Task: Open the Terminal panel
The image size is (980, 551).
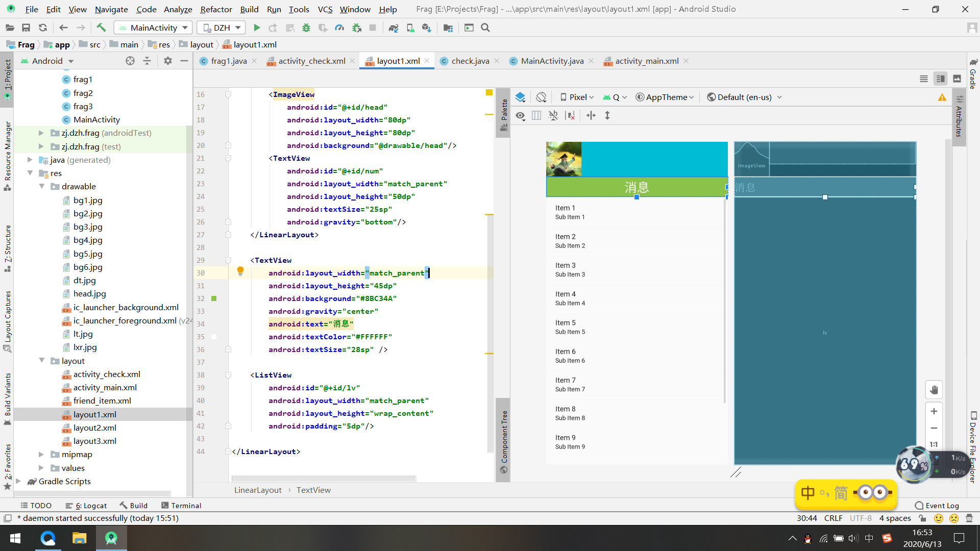Action: click(185, 505)
